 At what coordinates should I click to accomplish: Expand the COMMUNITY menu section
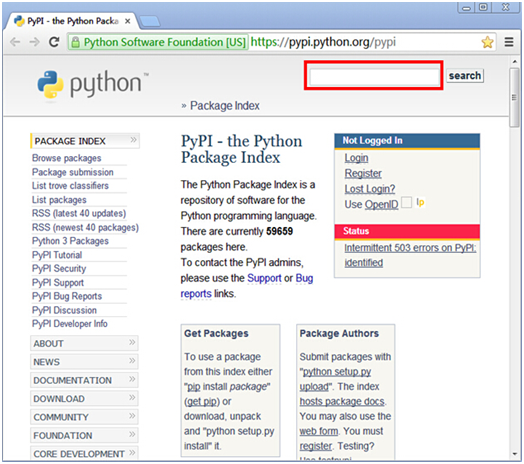tap(84, 417)
